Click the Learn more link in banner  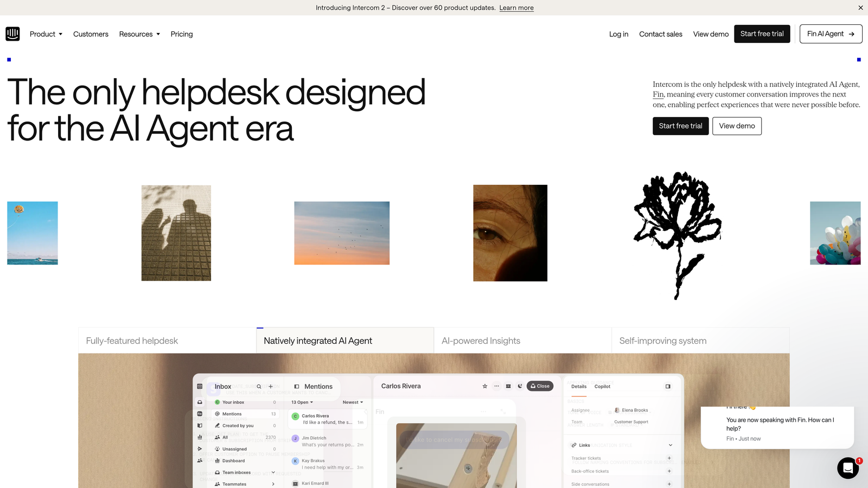(516, 8)
